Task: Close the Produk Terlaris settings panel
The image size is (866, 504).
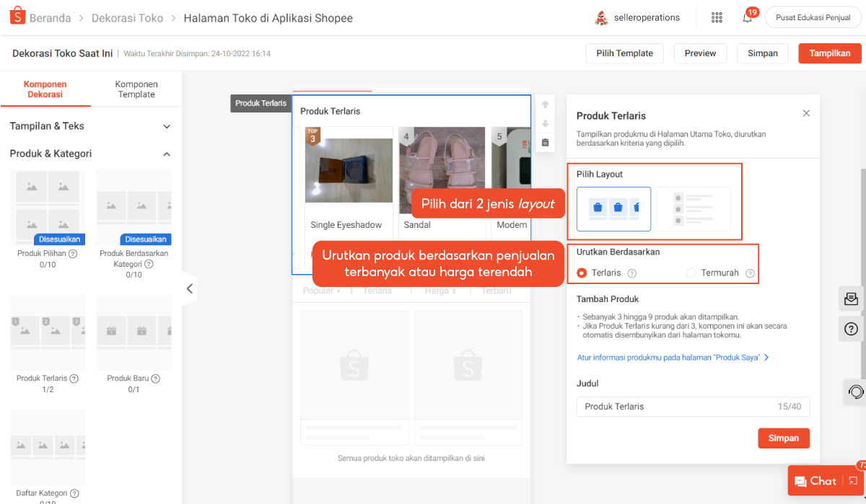Action: [806, 113]
